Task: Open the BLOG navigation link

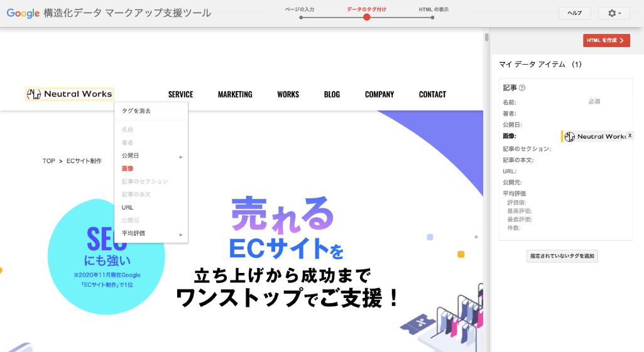Action: (x=332, y=94)
